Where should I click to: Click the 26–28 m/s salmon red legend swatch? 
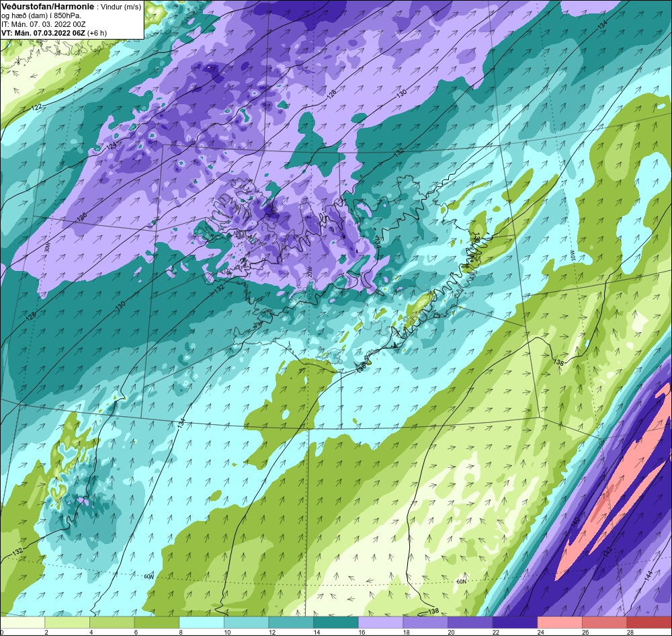tap(605, 623)
